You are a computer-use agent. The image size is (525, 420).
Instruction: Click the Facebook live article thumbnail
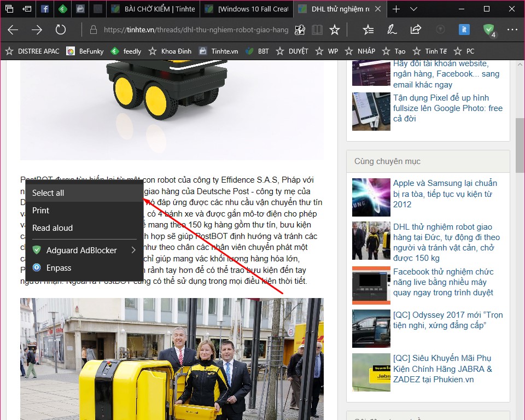(x=371, y=285)
